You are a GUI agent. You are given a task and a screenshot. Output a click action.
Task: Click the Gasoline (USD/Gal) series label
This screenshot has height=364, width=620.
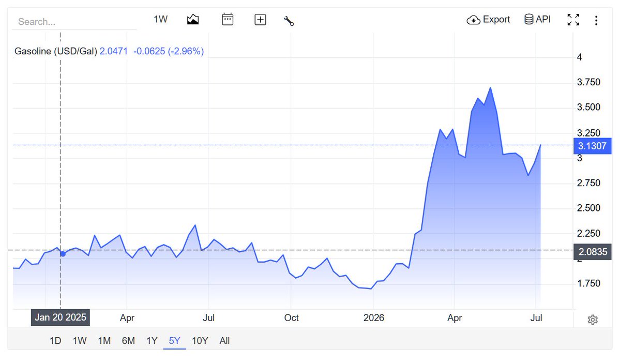pos(56,51)
